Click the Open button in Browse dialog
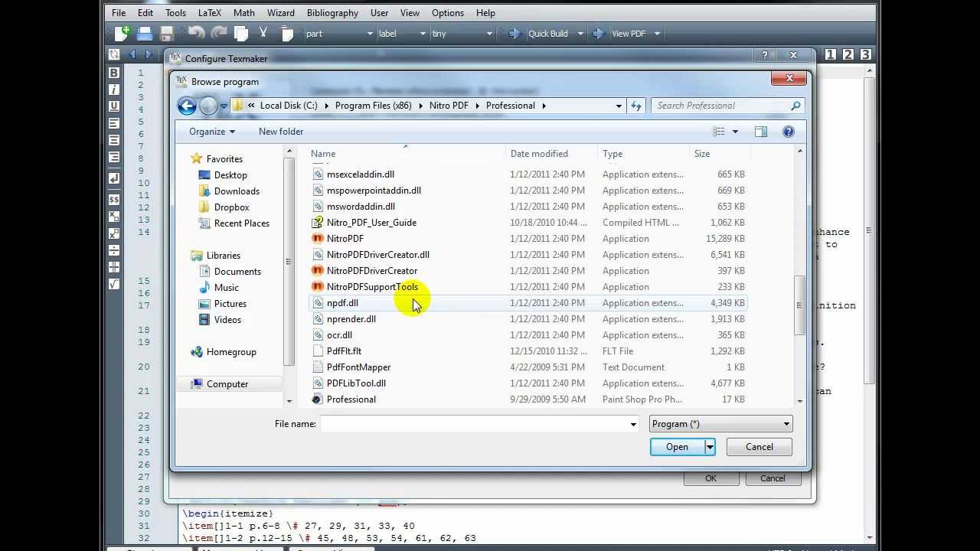This screenshot has height=551, width=980. pyautogui.click(x=677, y=447)
